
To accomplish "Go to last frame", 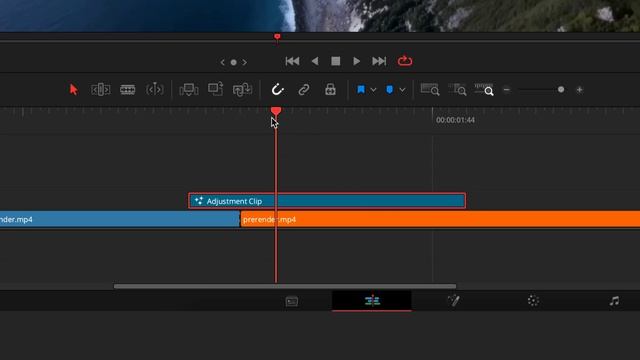I will click(379, 61).
